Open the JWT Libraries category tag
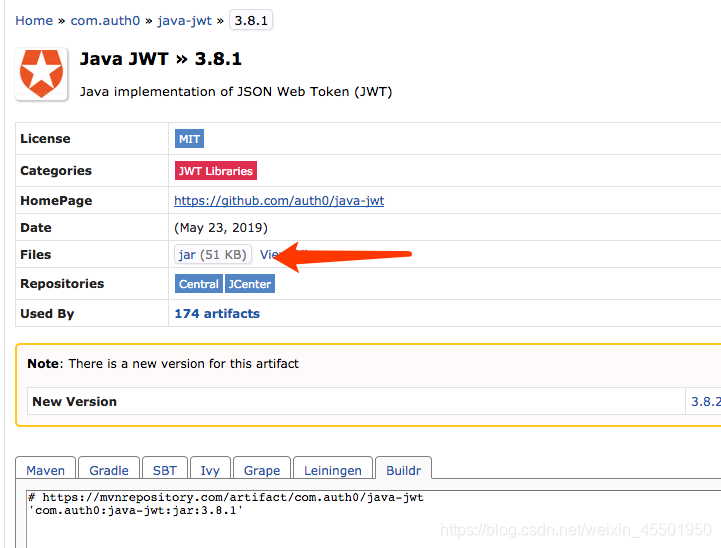Screen dimensions: 721x548 [216, 171]
